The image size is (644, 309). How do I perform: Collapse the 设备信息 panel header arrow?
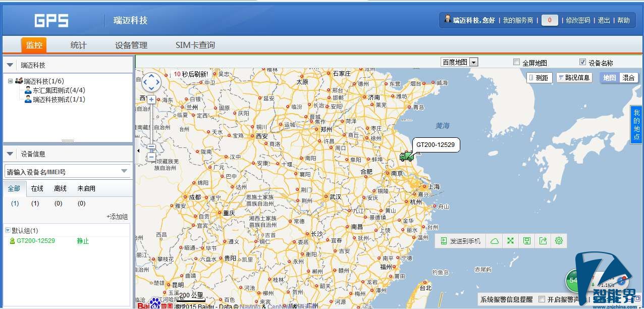pos(10,154)
